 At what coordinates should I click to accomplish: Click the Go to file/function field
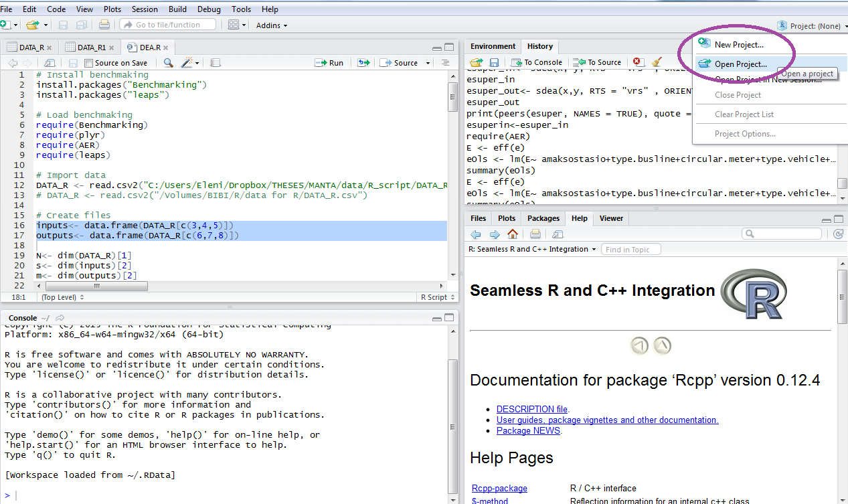pyautogui.click(x=168, y=25)
